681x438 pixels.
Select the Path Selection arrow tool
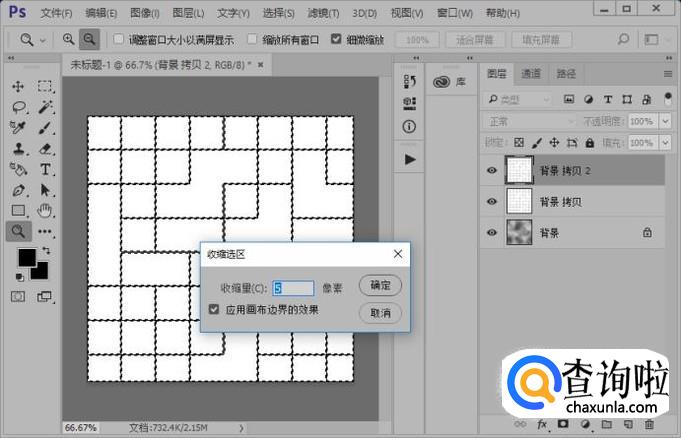45,190
